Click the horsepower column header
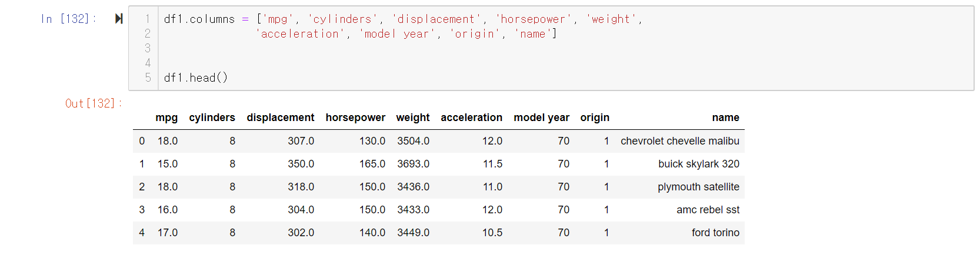Image resolution: width=980 pixels, height=255 pixels. pos(355,118)
